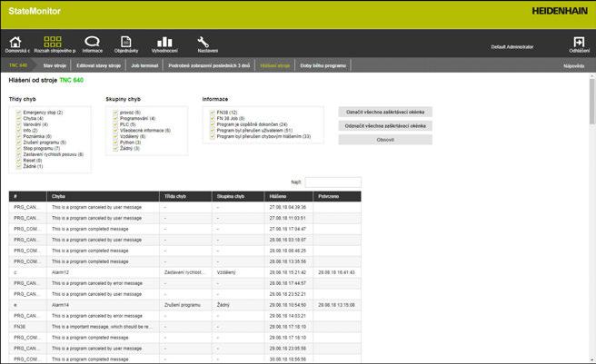Toggle the Chyba (4) checkbox
Viewport: 596px width, 364px height.
pyautogui.click(x=18, y=119)
